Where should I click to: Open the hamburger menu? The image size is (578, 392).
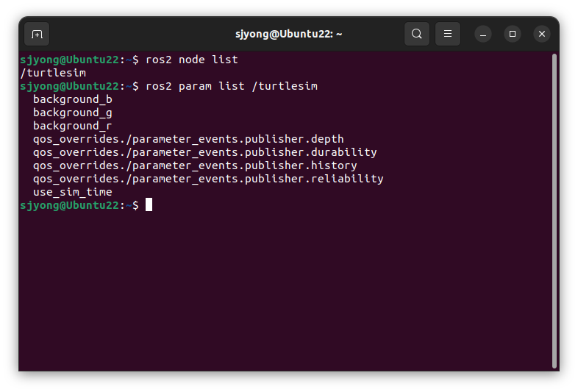click(x=448, y=34)
